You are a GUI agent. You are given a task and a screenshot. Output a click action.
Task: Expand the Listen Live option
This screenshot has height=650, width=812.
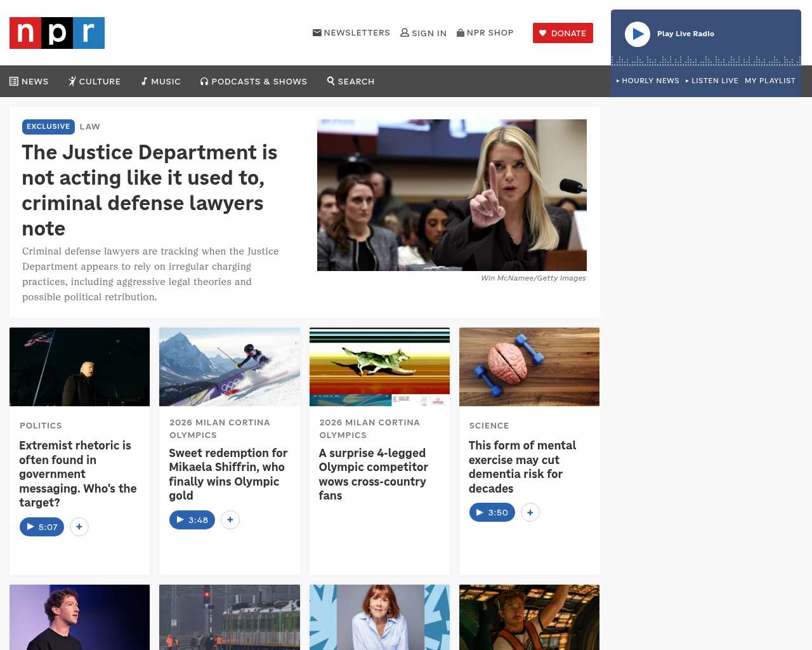712,81
